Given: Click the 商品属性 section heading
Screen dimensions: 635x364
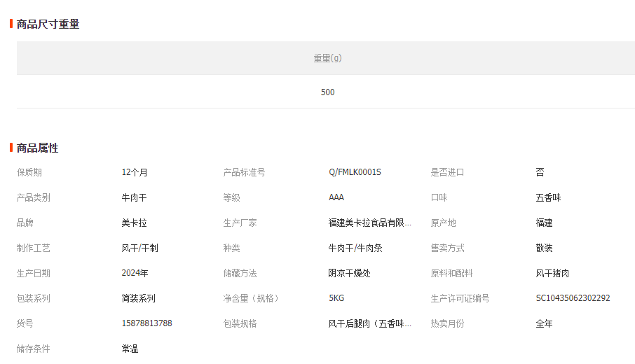Looking at the screenshot, I should click(x=38, y=148).
